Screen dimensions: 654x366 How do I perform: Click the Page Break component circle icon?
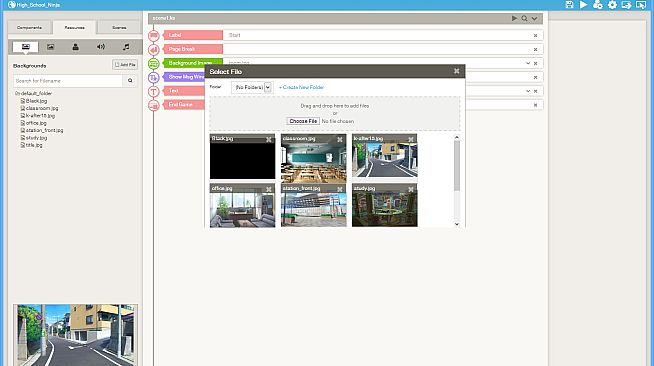153,50
